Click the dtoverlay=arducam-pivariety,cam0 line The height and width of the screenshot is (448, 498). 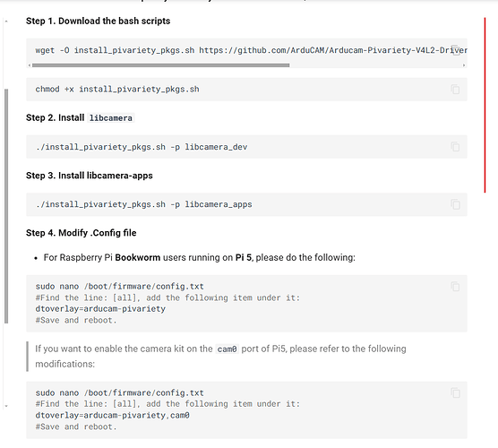click(113, 415)
